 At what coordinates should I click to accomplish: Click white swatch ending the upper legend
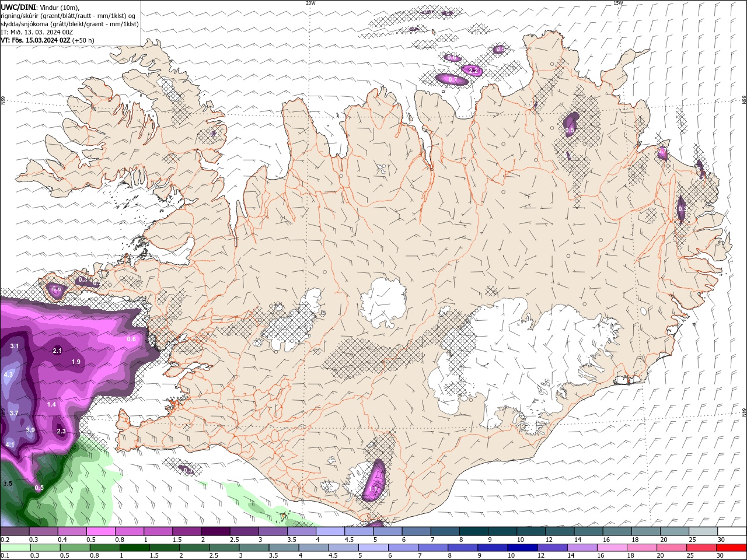[732, 531]
